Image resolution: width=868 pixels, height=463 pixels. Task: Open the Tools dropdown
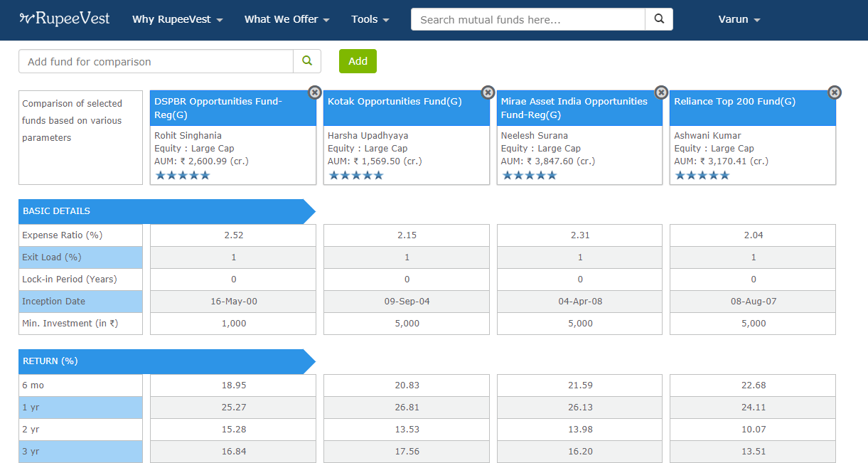click(370, 19)
